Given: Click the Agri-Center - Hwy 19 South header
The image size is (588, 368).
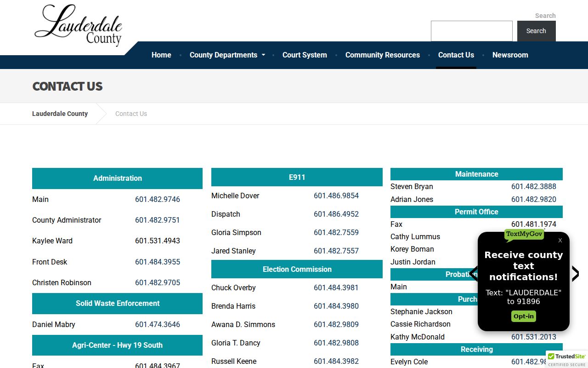Looking at the screenshot, I should tap(117, 345).
